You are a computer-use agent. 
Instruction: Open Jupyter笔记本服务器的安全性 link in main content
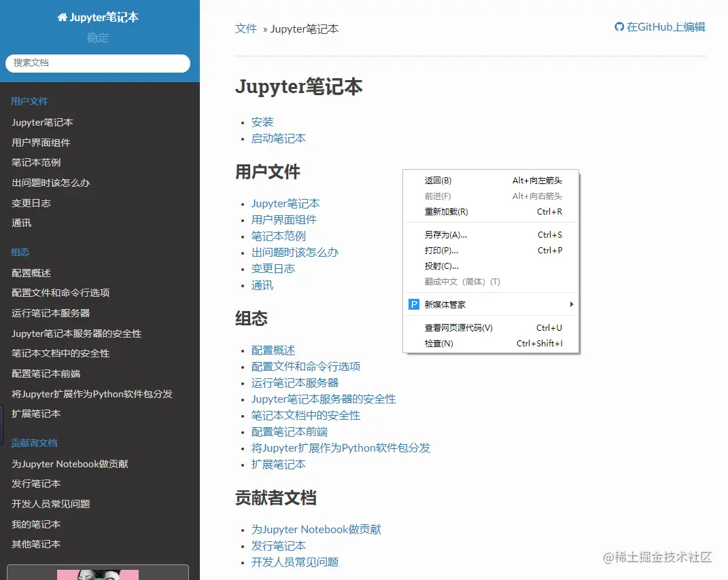[324, 399]
